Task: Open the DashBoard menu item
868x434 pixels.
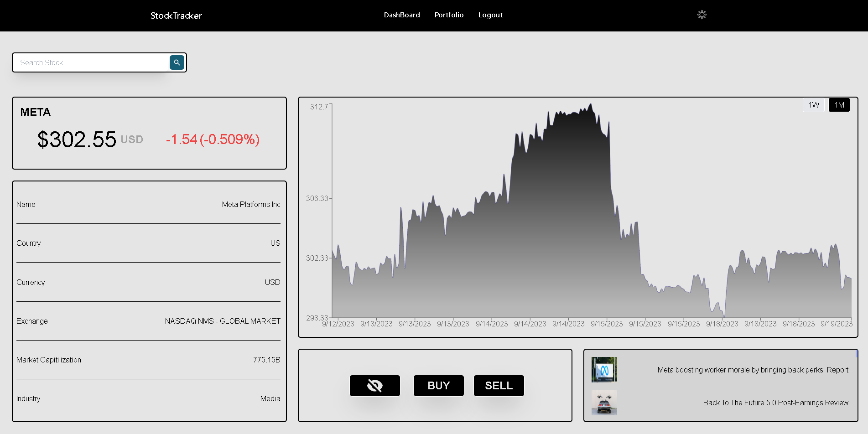Action: tap(402, 15)
